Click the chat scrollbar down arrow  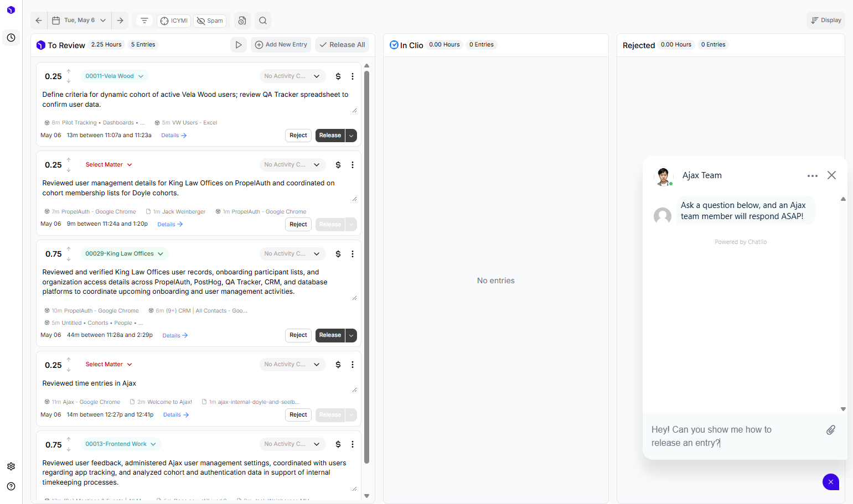[x=843, y=409]
